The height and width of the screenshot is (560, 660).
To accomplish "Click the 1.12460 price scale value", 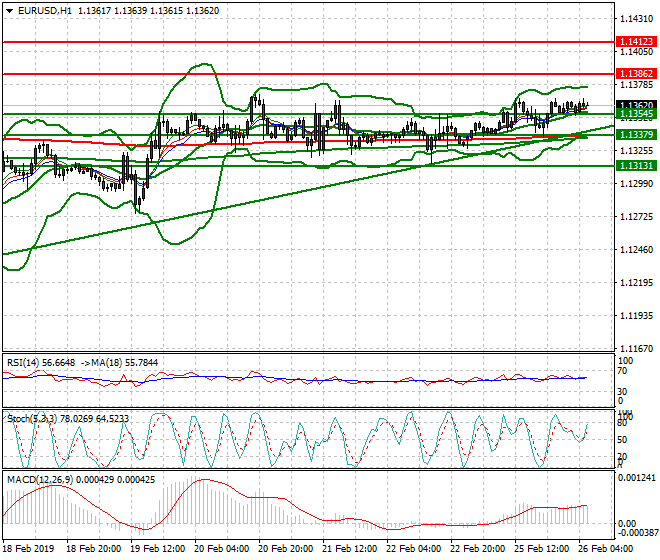I will tap(636, 250).
